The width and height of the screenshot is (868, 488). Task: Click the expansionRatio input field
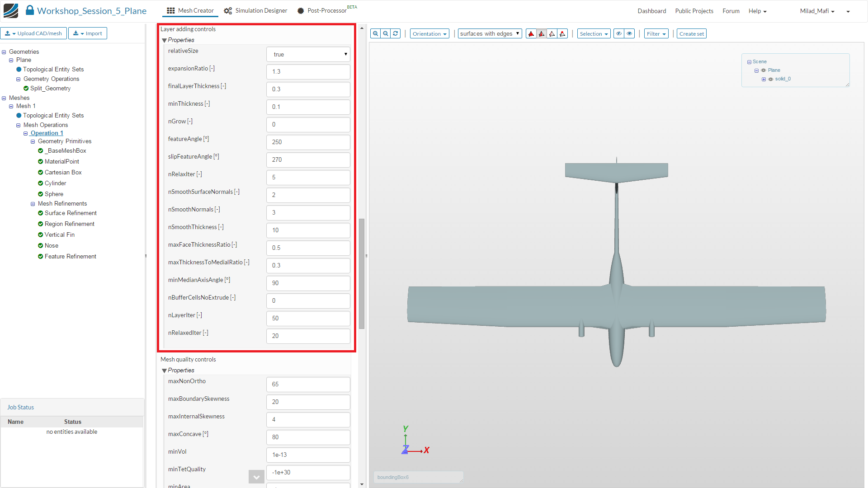tap(308, 72)
